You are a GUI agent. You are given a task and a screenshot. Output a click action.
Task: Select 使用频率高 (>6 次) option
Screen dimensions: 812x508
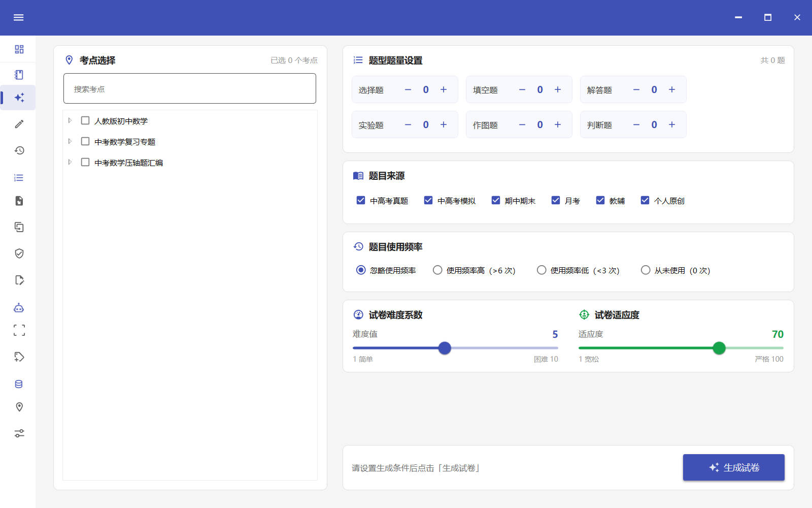pos(437,270)
